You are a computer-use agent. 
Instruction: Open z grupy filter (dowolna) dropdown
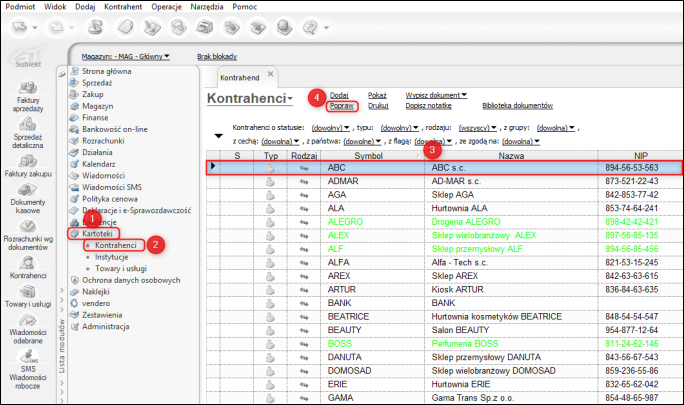(x=555, y=128)
